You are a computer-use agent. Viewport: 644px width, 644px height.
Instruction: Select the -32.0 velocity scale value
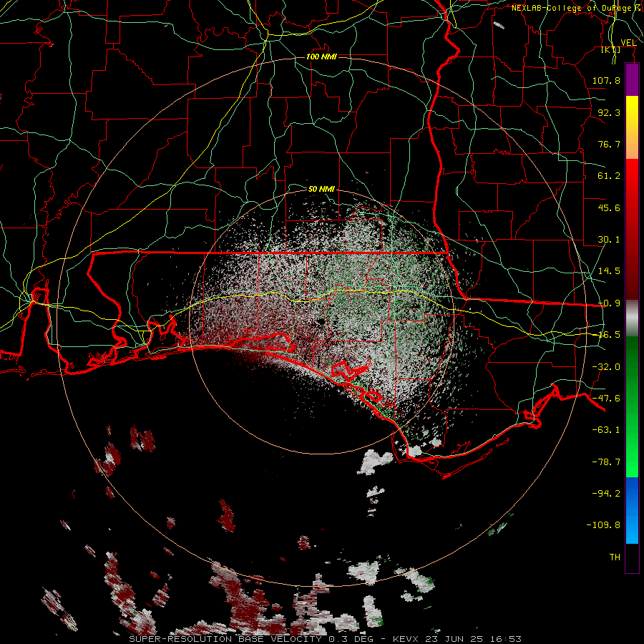point(606,367)
